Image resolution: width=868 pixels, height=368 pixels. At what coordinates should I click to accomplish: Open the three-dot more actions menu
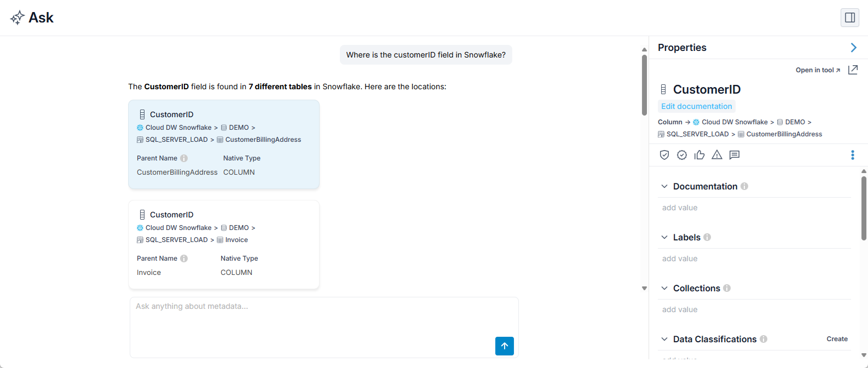click(853, 155)
